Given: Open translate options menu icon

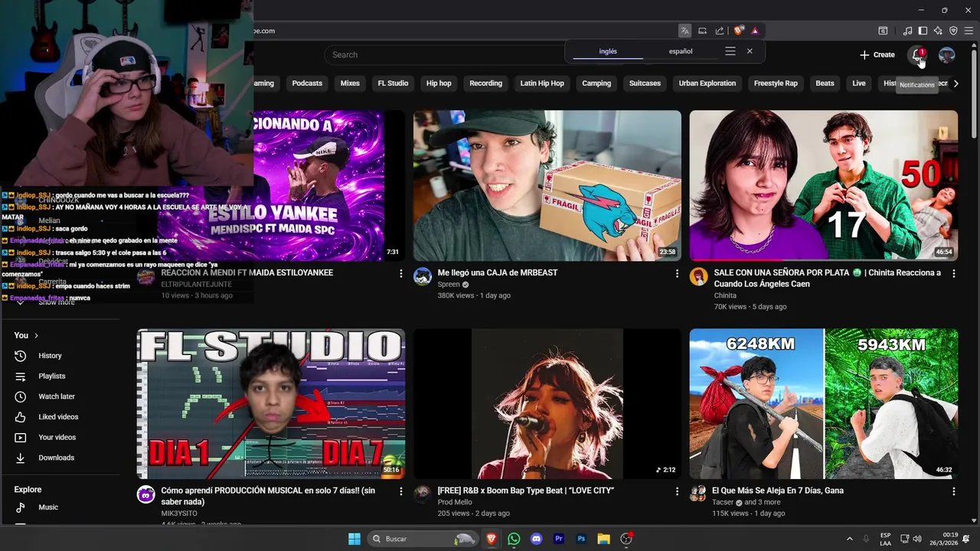Looking at the screenshot, I should click(730, 51).
